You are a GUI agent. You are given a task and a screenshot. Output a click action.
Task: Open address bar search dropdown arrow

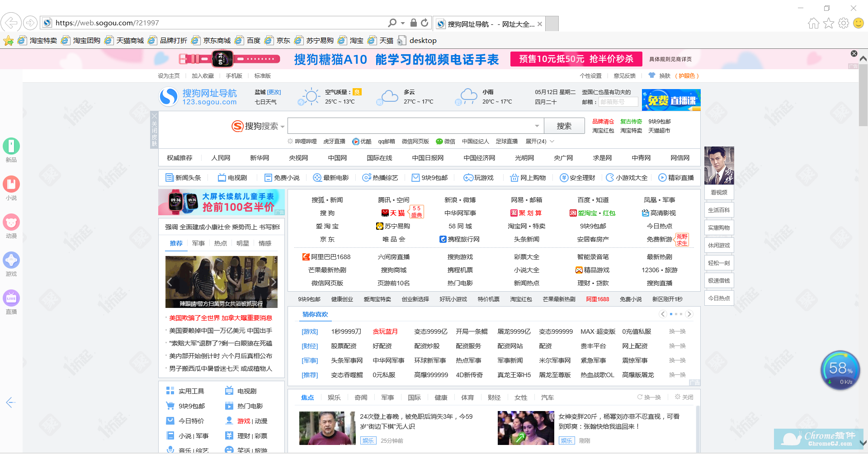(x=403, y=23)
